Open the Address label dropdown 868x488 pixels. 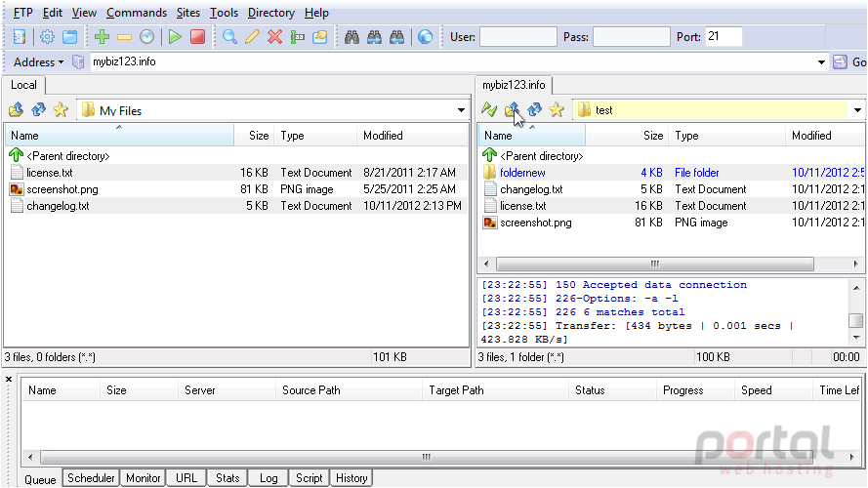[38, 61]
